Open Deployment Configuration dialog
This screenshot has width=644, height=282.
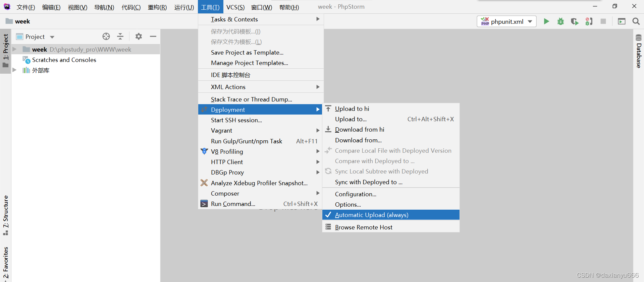355,194
